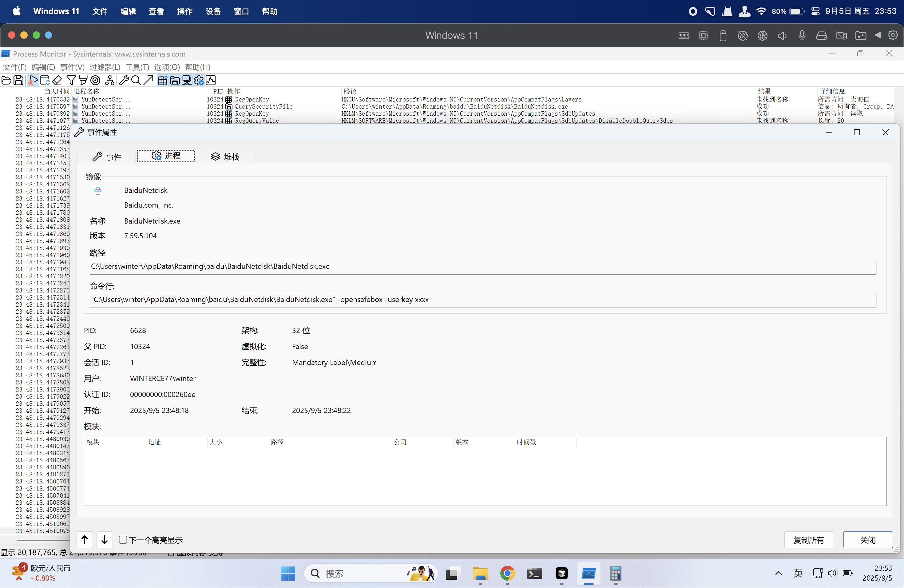904x588 pixels.
Task: Open the 过滤器(L) menu
Action: coord(105,67)
